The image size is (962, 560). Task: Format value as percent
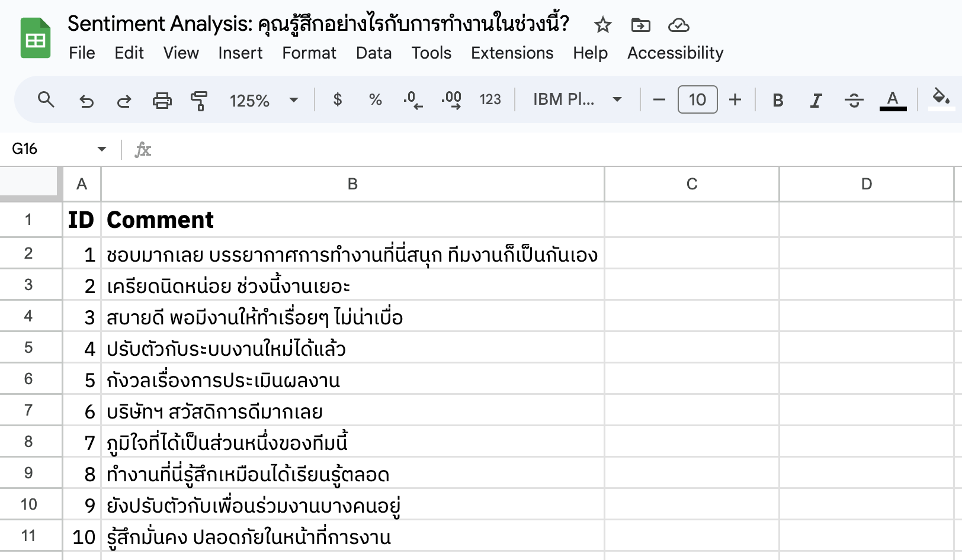point(374,99)
